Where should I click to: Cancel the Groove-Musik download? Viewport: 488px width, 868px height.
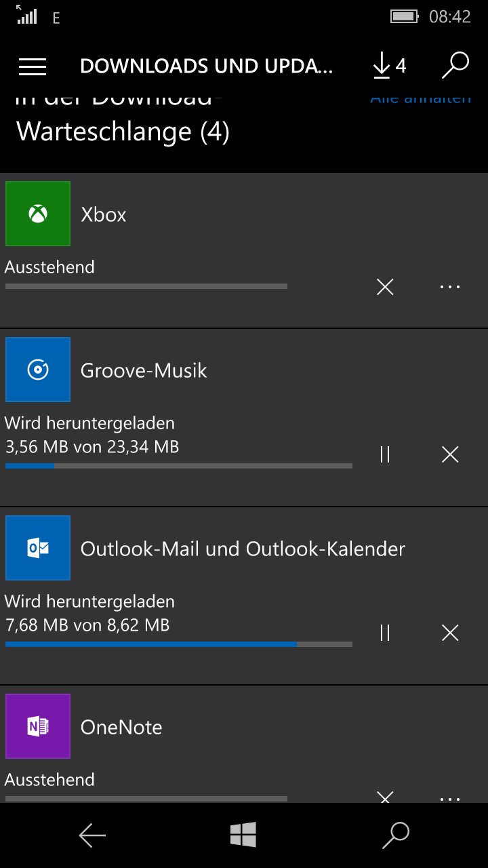[450, 454]
